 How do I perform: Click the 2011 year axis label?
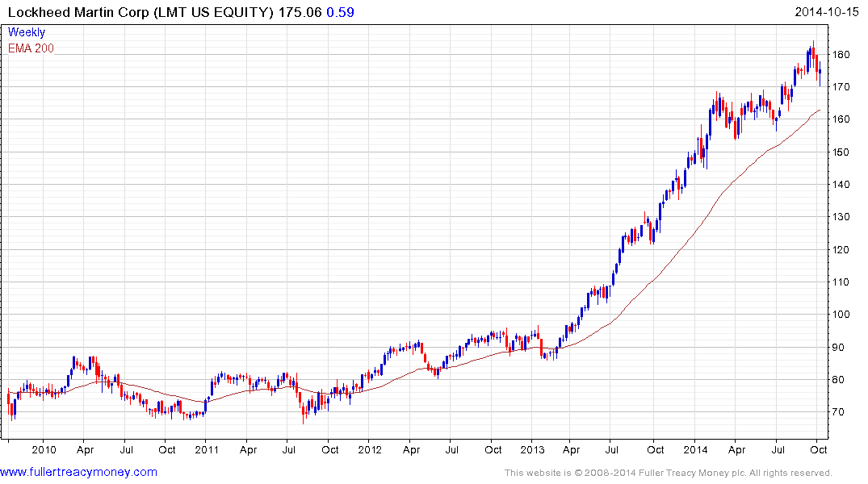click(x=207, y=449)
